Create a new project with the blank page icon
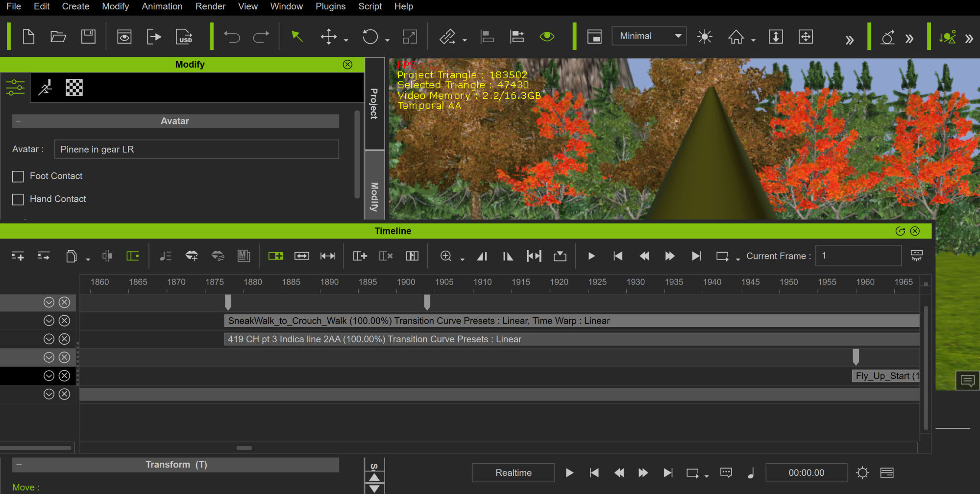This screenshot has width=980, height=494. click(28, 37)
